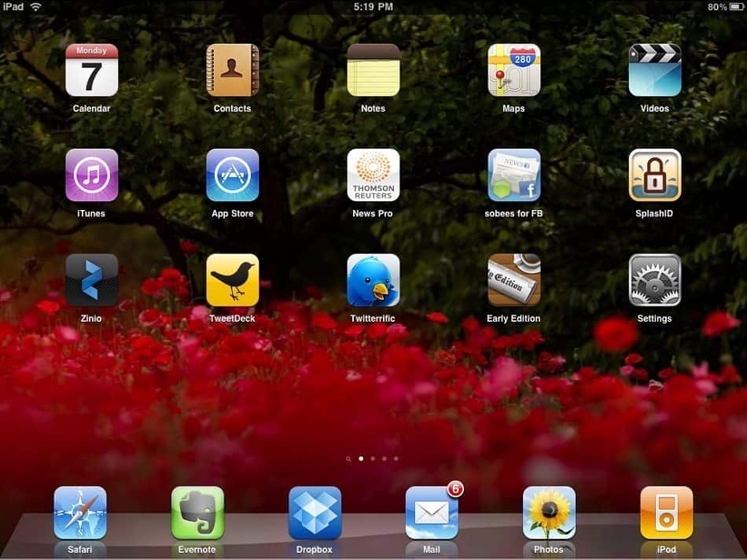Image resolution: width=747 pixels, height=560 pixels.
Task: Open Dropbox in the dock
Action: click(x=315, y=513)
